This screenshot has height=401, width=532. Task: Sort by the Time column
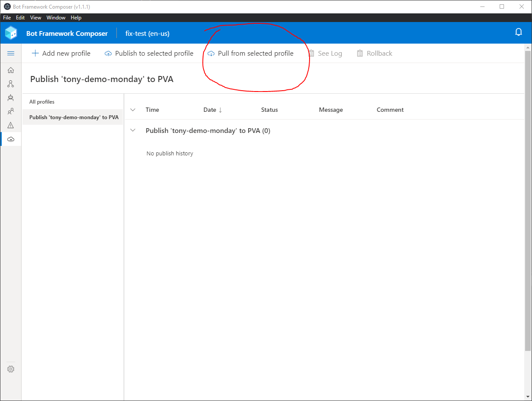(x=153, y=110)
